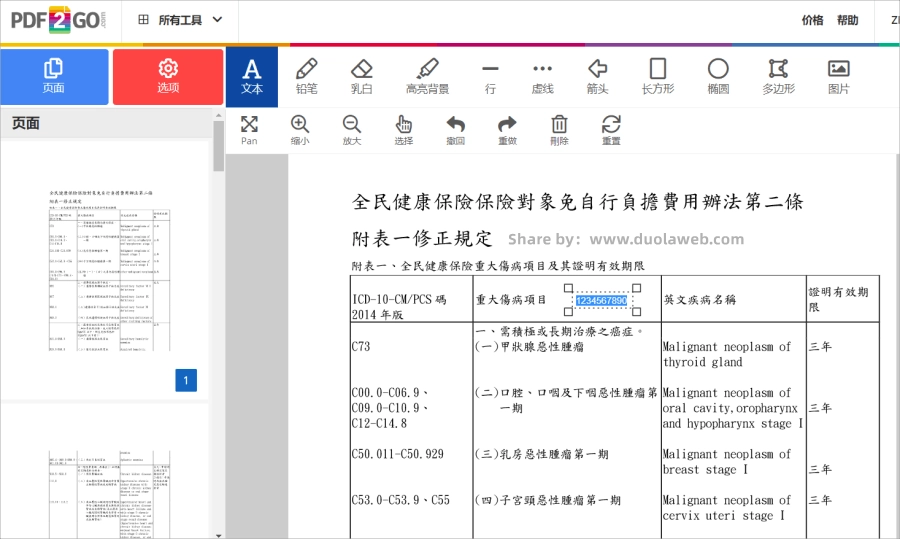Select the 多边形 polygon tool
The height and width of the screenshot is (539, 900).
coord(778,77)
